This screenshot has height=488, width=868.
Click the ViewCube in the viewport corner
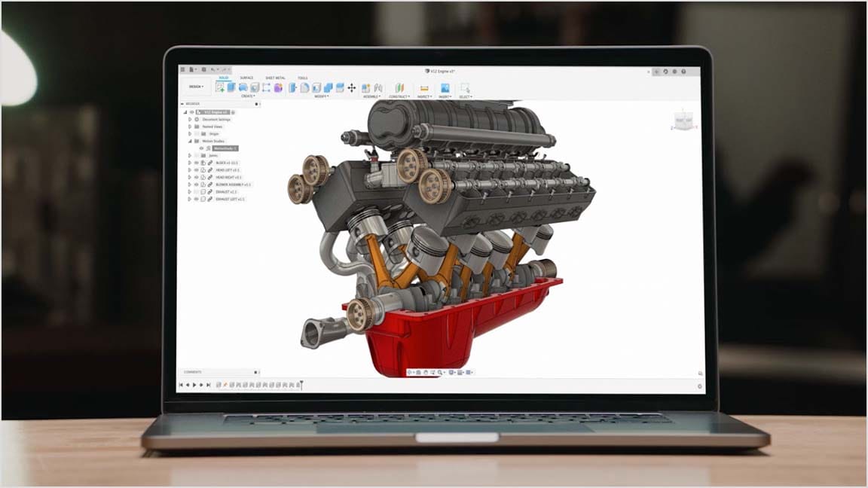683,120
